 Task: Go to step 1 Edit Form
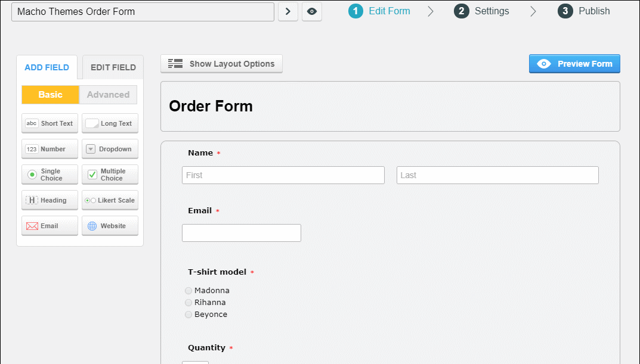(379, 11)
